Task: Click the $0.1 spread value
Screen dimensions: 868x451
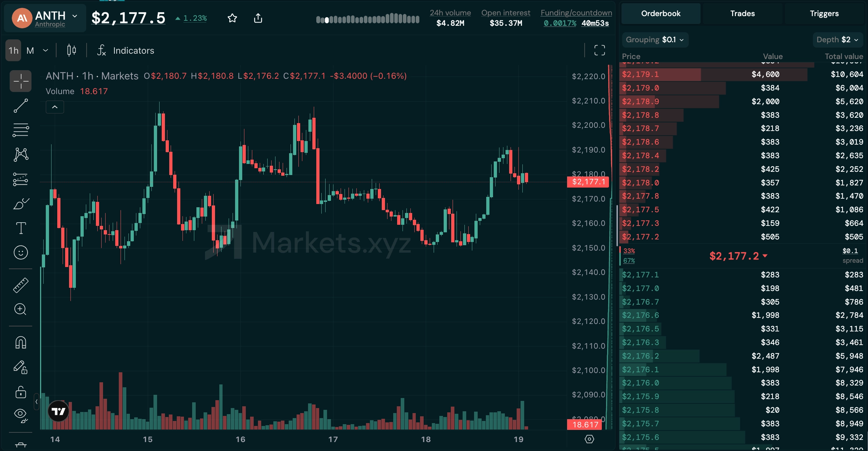Action: click(850, 251)
